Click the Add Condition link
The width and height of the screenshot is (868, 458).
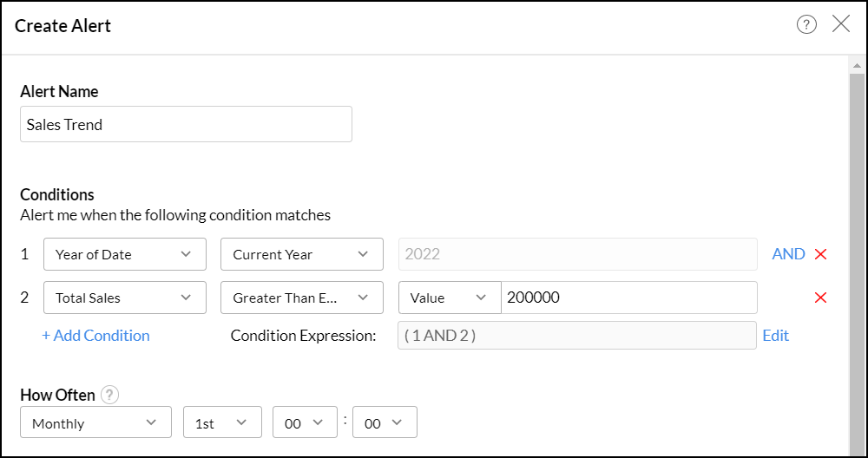coord(95,336)
